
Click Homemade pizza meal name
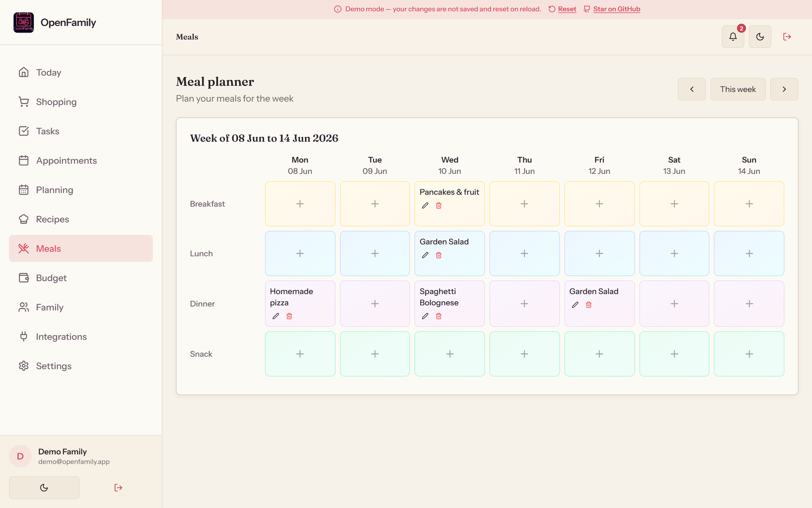point(291,297)
